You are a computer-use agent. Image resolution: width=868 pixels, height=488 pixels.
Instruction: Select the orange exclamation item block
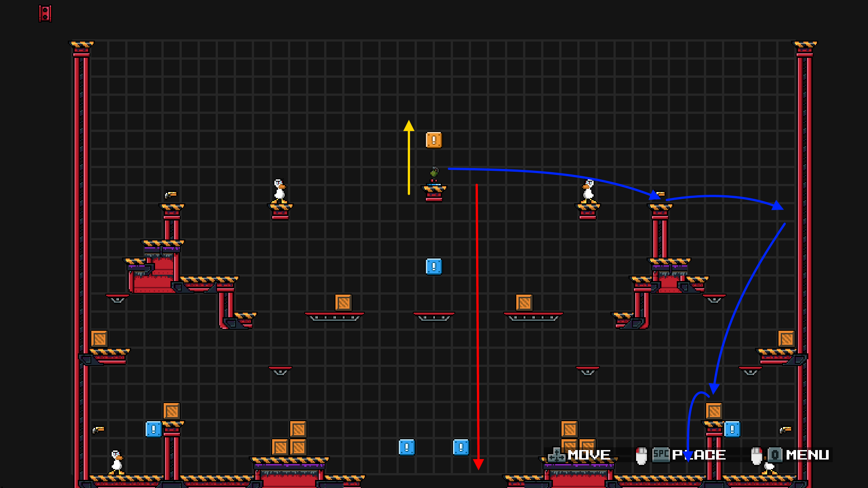(x=434, y=140)
